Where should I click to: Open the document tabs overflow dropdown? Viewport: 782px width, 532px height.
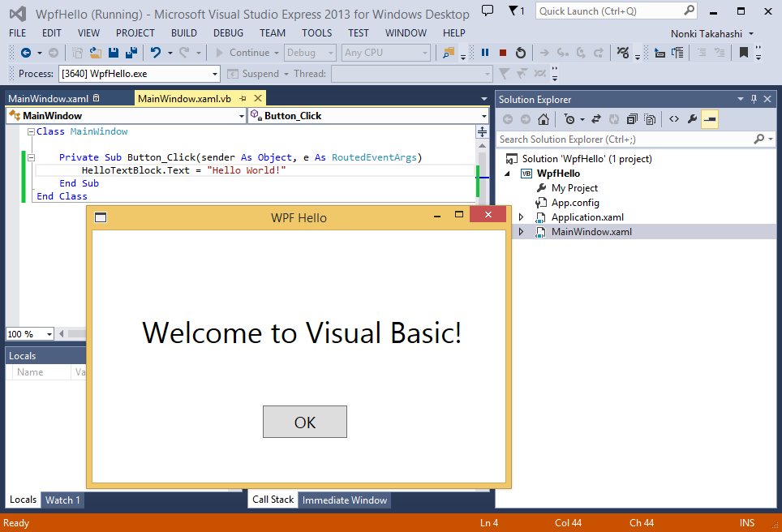click(483, 99)
